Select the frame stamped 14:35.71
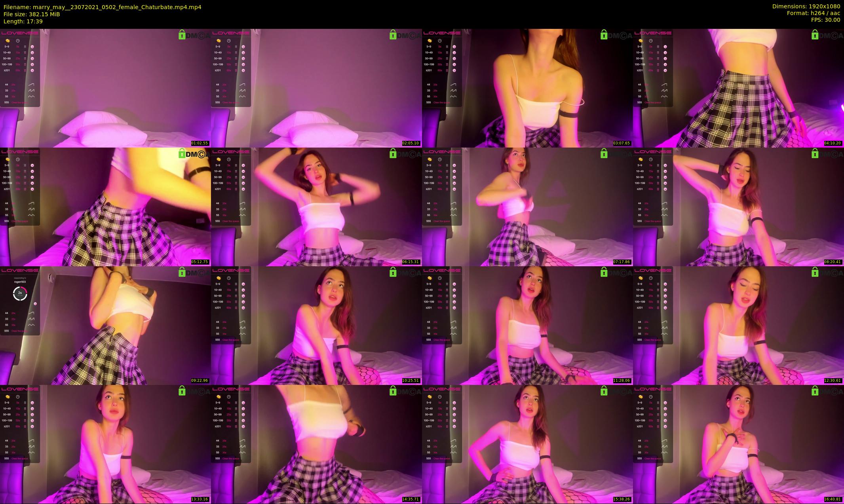The width and height of the screenshot is (844, 504). click(316, 444)
